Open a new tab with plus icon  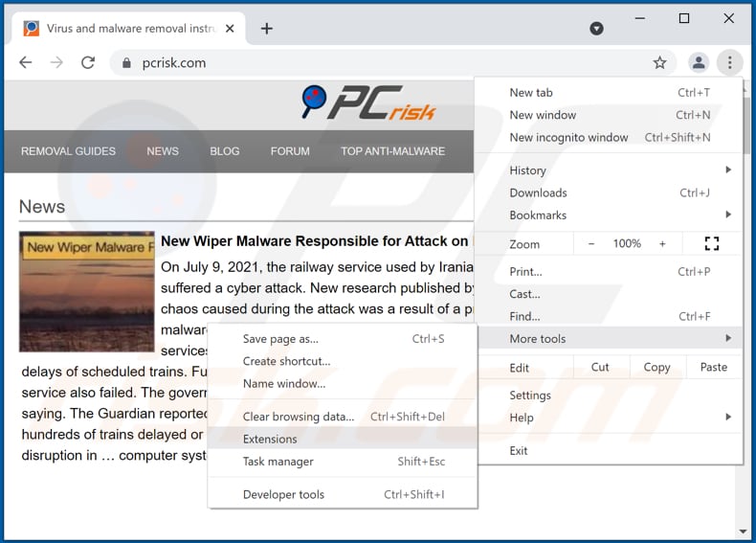(267, 28)
